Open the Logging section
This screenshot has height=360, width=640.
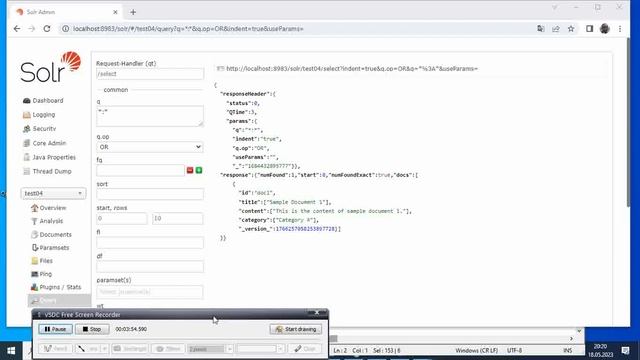click(x=39, y=115)
